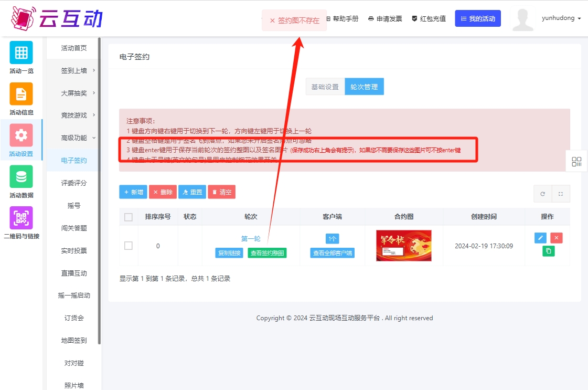Open the 活动数据 database icon
Viewport: 588px width, 390px height.
pyautogui.click(x=21, y=176)
